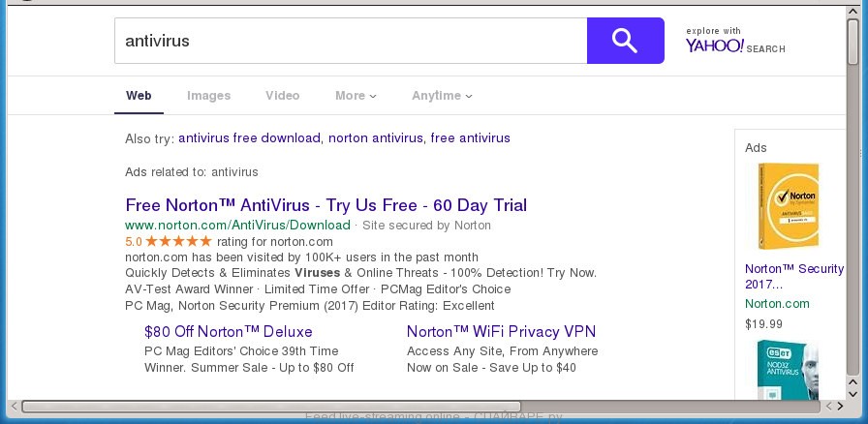Click the horizontal scrollbar thumb

click(271, 407)
